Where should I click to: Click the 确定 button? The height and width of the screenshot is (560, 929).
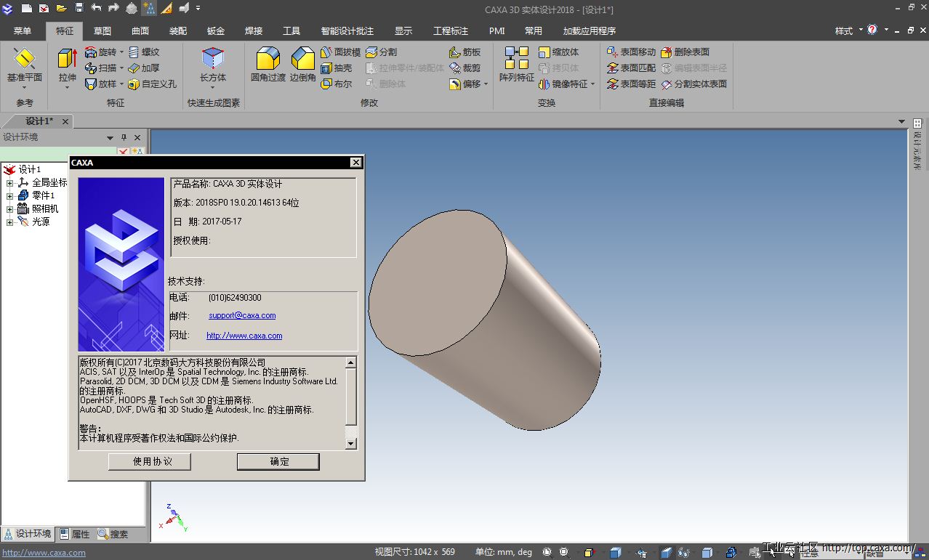278,461
